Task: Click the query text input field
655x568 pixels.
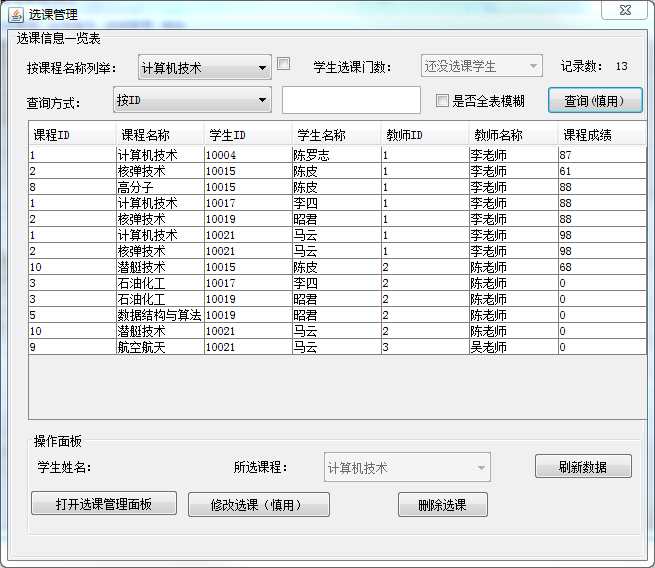Action: 351,100
